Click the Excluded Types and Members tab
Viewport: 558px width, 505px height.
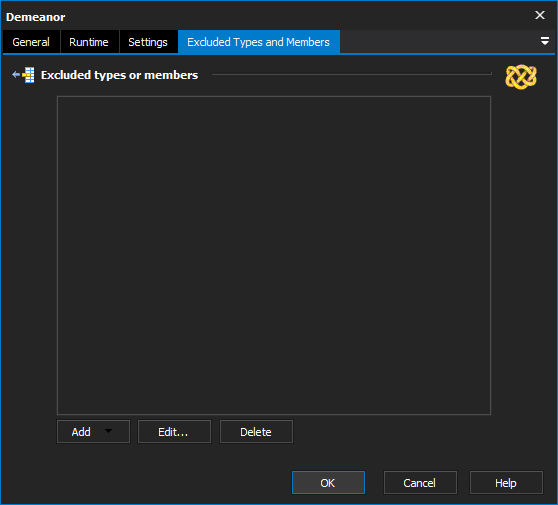(x=259, y=42)
